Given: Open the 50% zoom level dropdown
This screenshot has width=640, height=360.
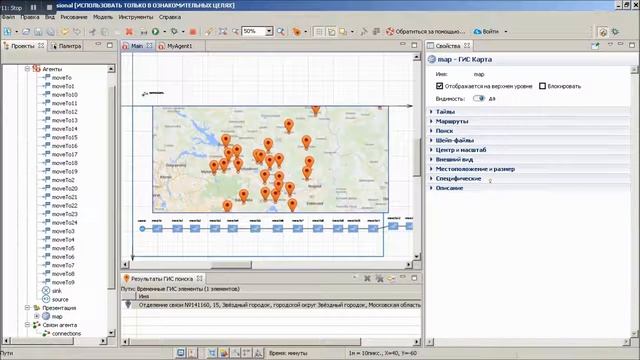Looking at the screenshot, I should pyautogui.click(x=269, y=31).
